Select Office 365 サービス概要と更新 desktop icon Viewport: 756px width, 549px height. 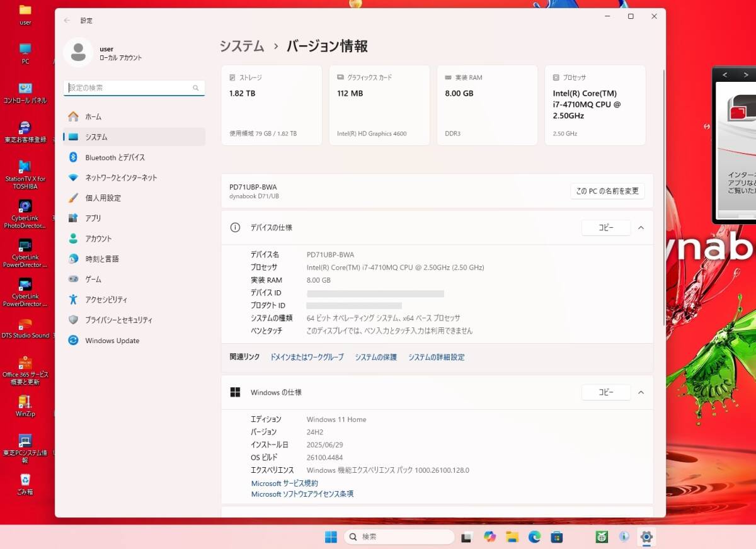point(25,371)
